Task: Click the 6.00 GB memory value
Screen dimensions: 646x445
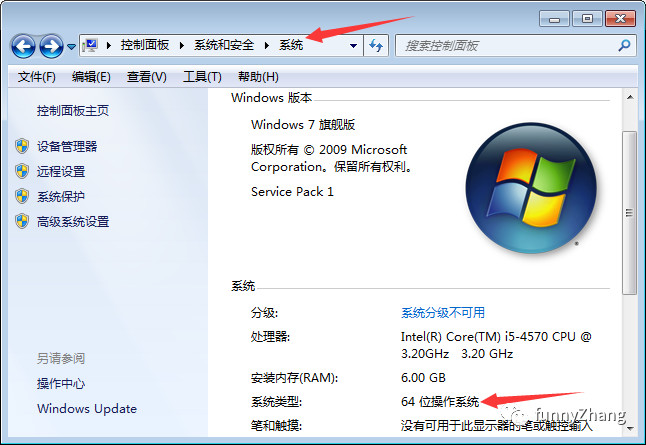Action: [423, 377]
